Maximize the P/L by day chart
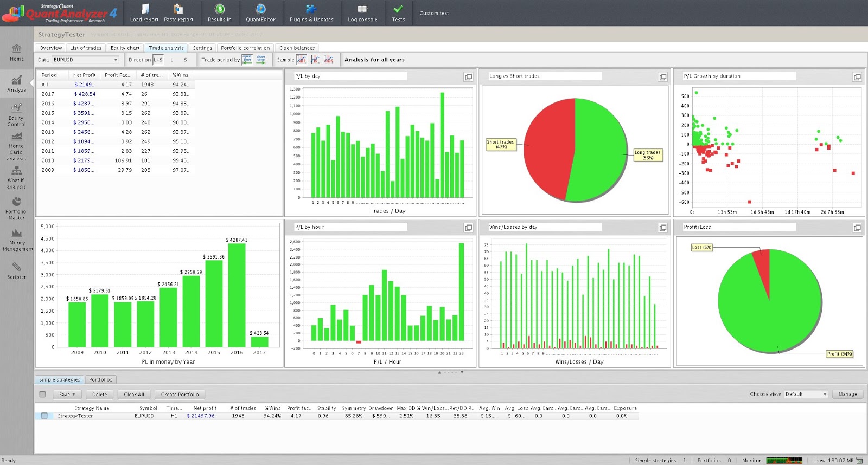This screenshot has width=868, height=465. pyautogui.click(x=468, y=77)
